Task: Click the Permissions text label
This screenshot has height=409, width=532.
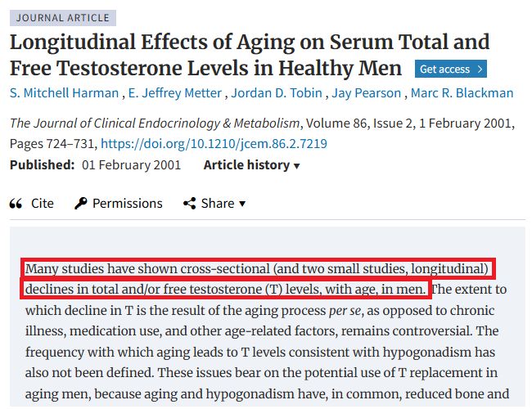Action: (x=128, y=204)
